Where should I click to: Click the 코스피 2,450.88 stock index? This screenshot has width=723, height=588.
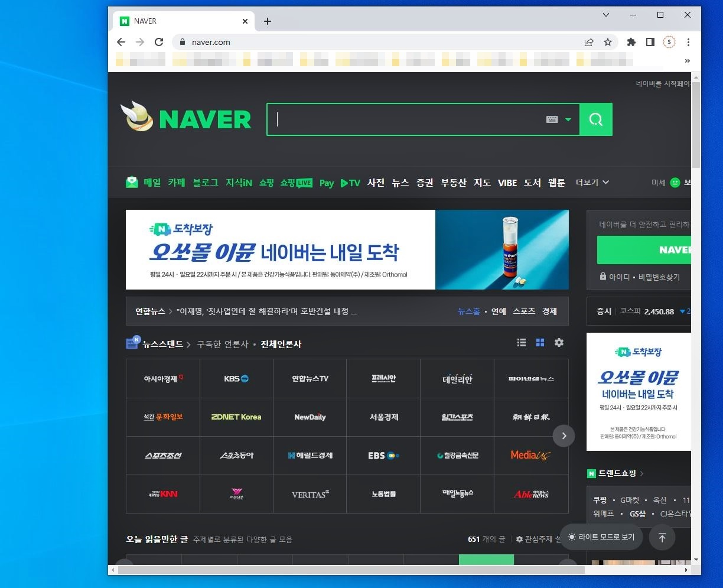click(x=647, y=311)
